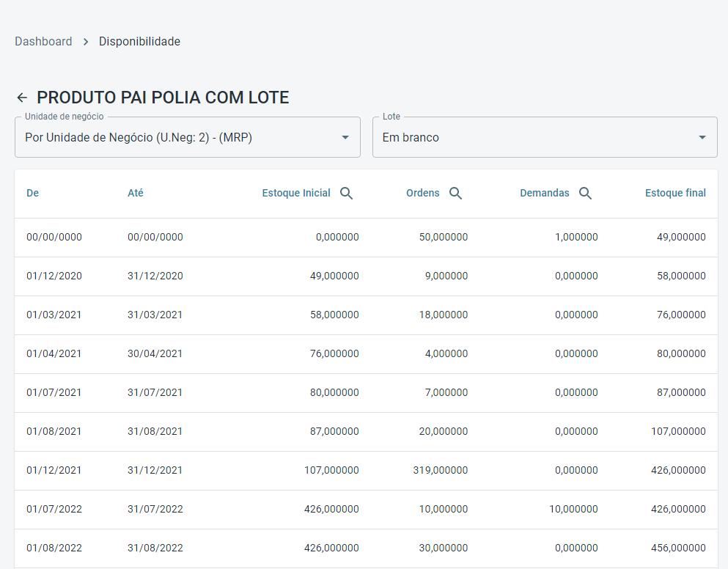Sort by De column header
The width and height of the screenshot is (728, 569).
click(32, 194)
